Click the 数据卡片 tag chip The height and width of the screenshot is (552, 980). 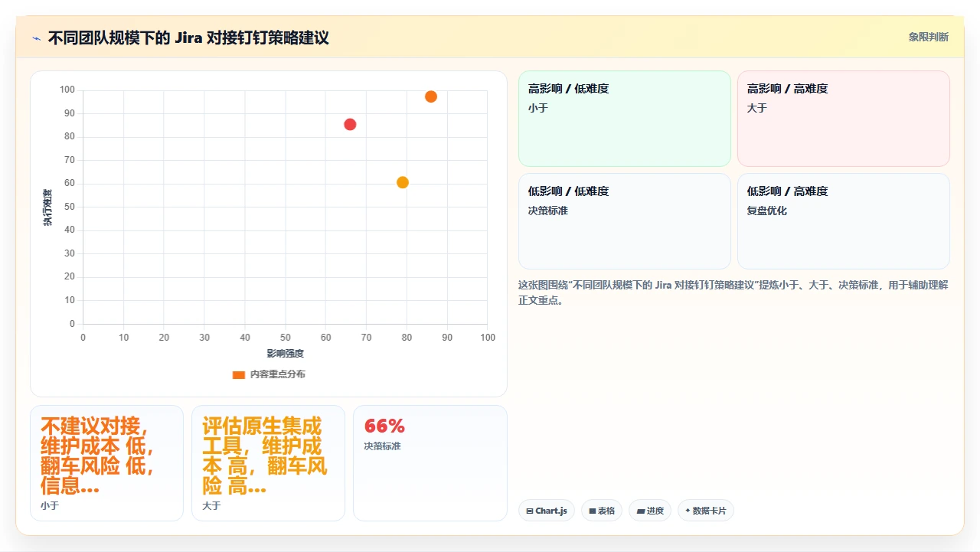coord(706,511)
